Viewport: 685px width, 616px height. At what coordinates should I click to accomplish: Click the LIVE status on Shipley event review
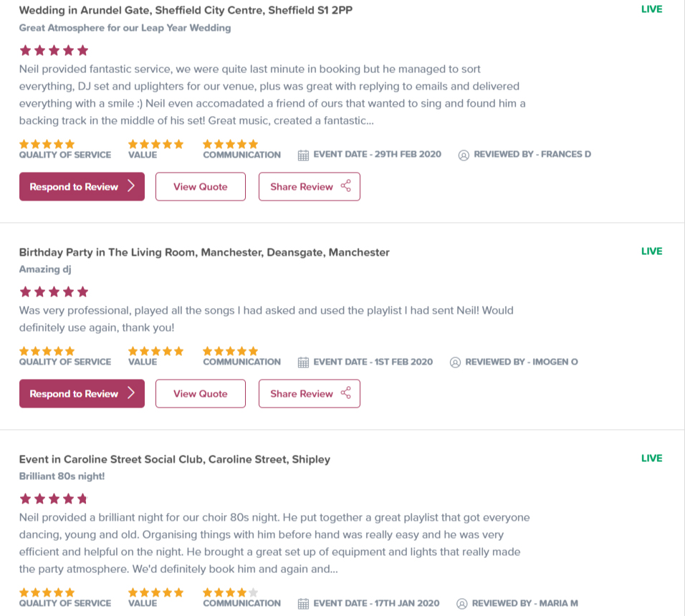pyautogui.click(x=651, y=458)
